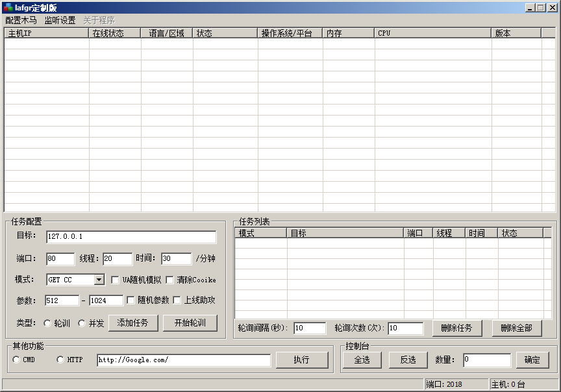The width and height of the screenshot is (561, 392).
Task: Click the 反选 button
Action: (408, 360)
